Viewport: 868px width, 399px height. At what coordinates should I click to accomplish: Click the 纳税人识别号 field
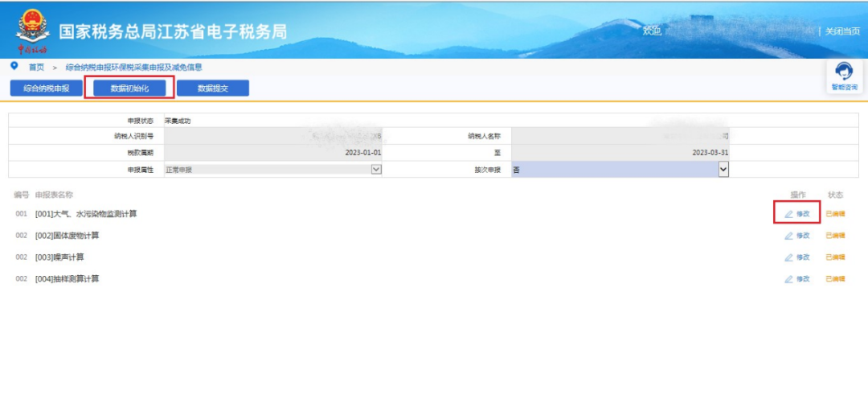pos(273,136)
